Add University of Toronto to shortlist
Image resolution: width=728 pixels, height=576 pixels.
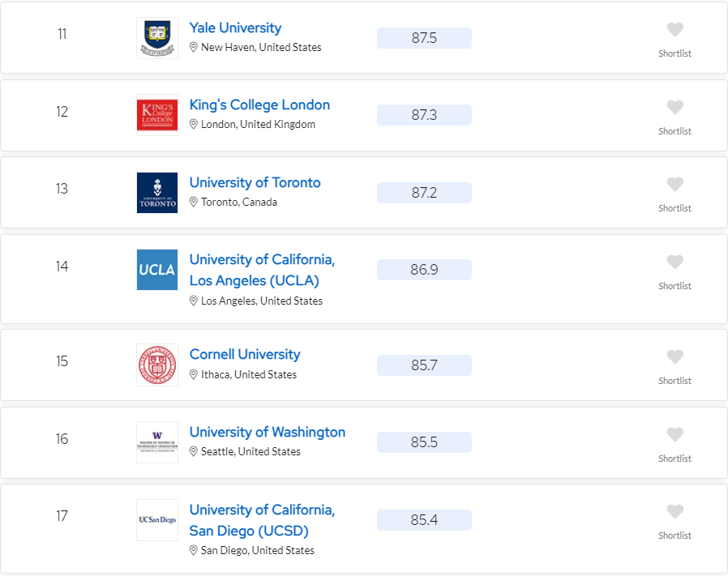[674, 185]
